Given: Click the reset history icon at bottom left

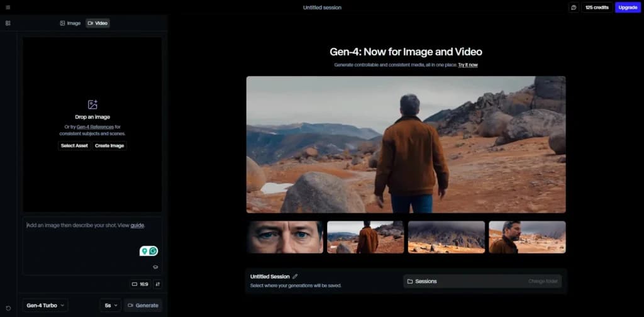Looking at the screenshot, I should tap(8, 308).
